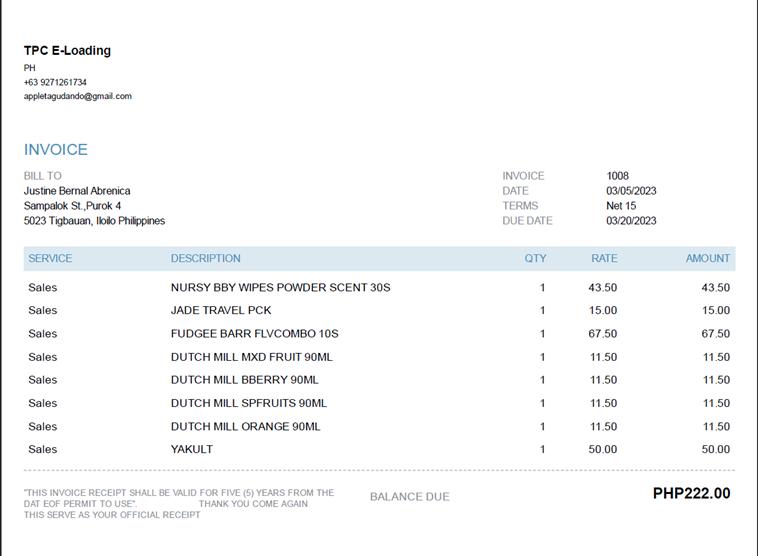Click the amount 43.50 for Nursy wipes
758x556 pixels.
pyautogui.click(x=715, y=288)
